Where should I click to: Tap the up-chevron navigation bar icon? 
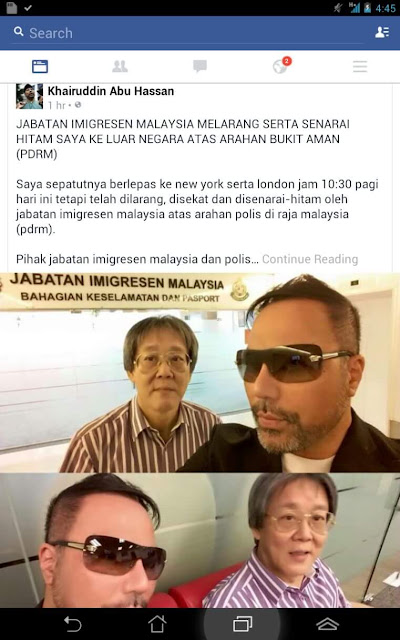point(327,624)
